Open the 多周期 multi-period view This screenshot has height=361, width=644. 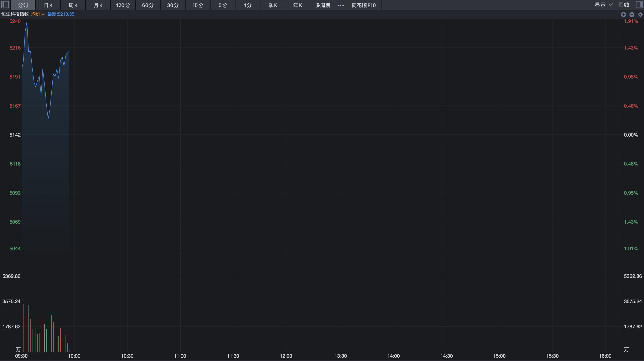pyautogui.click(x=322, y=5)
